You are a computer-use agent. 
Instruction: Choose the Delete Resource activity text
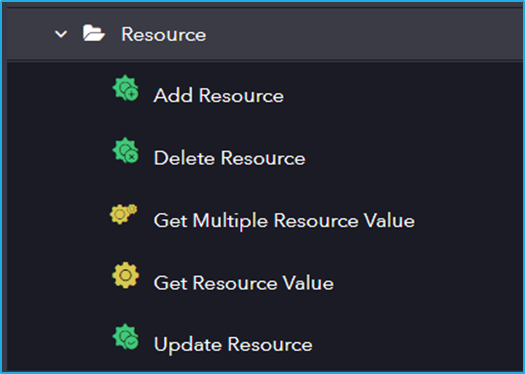point(229,158)
